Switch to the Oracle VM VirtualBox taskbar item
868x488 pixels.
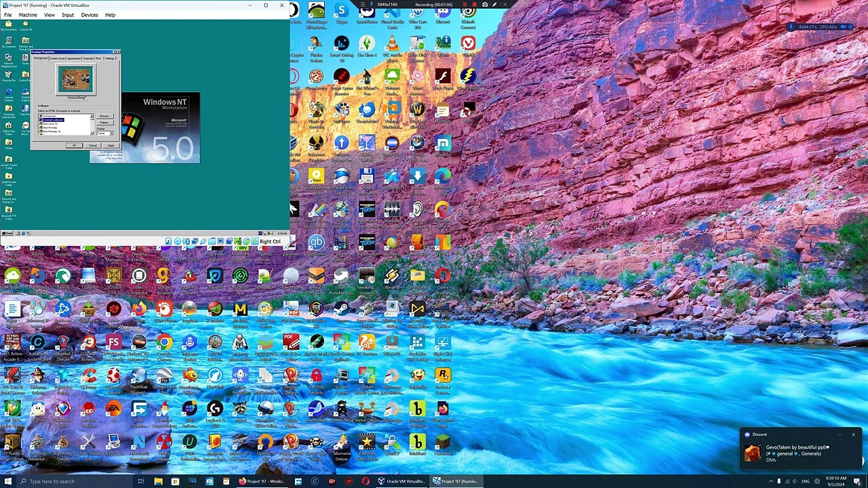pyautogui.click(x=403, y=481)
